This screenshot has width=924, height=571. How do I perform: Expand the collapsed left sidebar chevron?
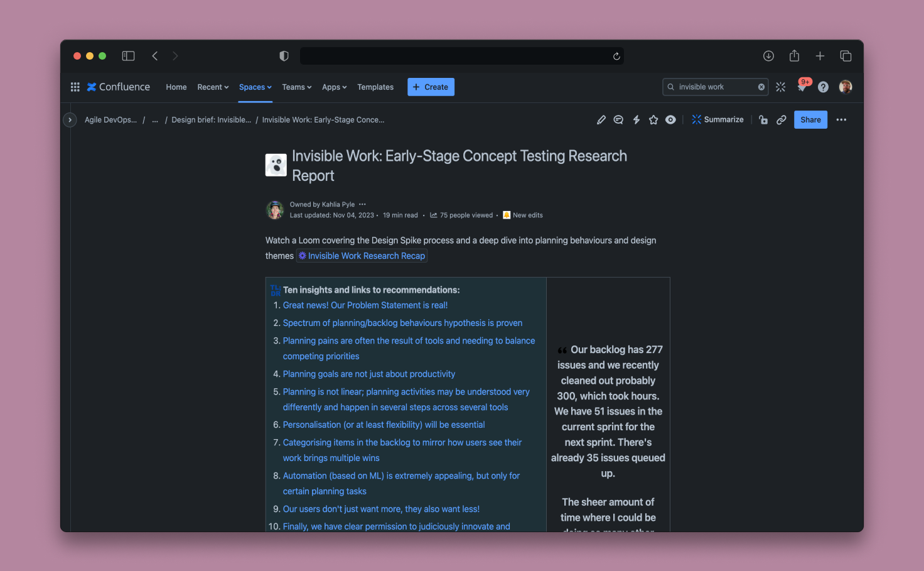coord(70,120)
